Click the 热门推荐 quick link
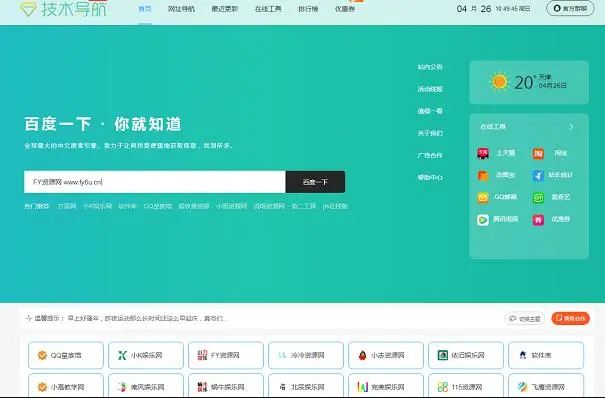The width and height of the screenshot is (605, 398). (x=37, y=206)
